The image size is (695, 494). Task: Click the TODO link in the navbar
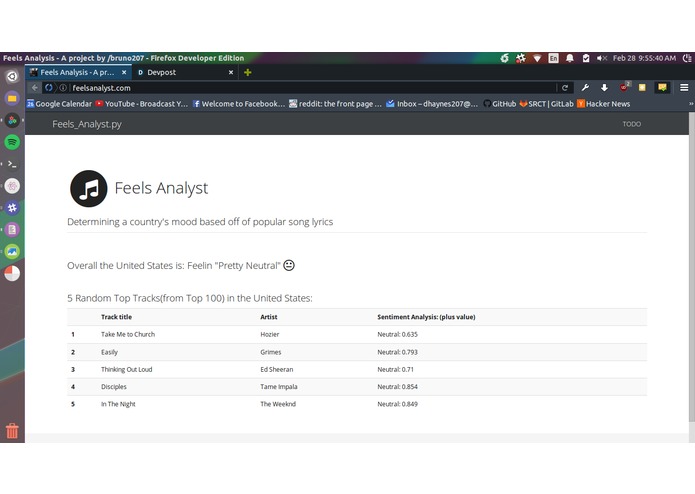(632, 124)
